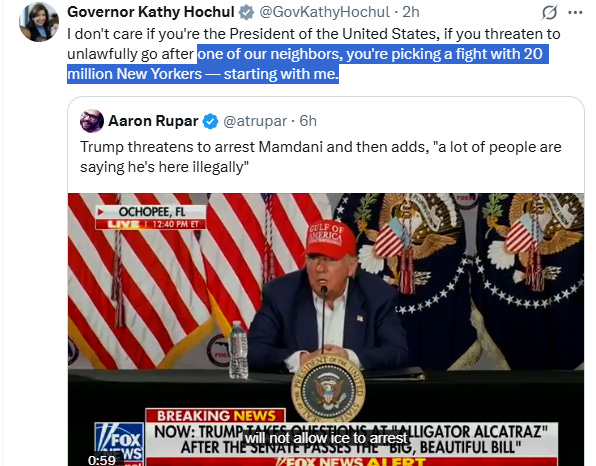Screen dimensions: 596x466
Task: Open the 6h timestamp on quoted post
Action: (x=308, y=121)
